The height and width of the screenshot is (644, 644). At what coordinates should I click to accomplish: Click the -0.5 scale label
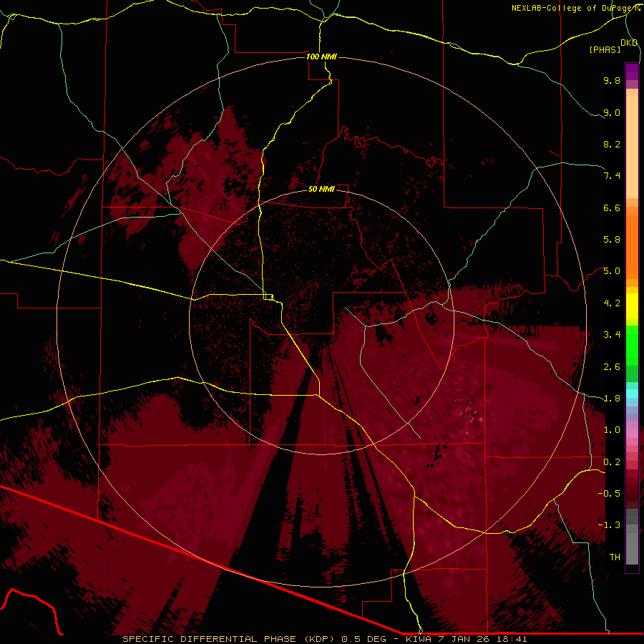click(609, 494)
